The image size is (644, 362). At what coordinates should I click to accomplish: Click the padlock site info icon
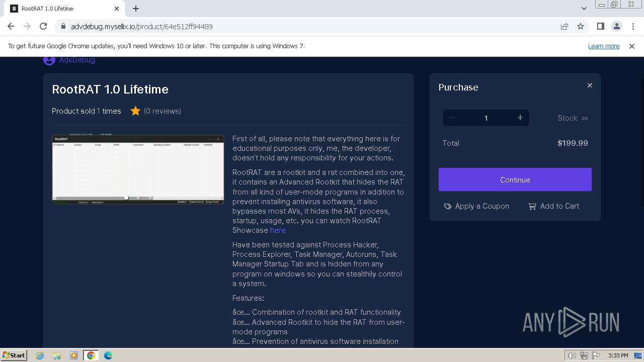63,27
